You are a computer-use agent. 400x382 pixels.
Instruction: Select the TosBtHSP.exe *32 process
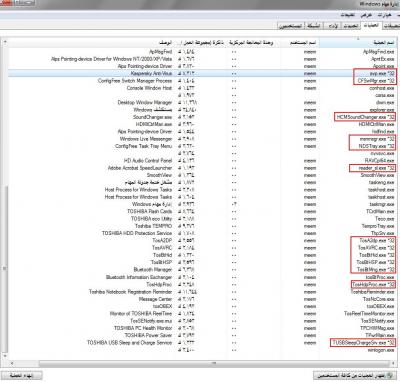pyautogui.click(x=375, y=262)
